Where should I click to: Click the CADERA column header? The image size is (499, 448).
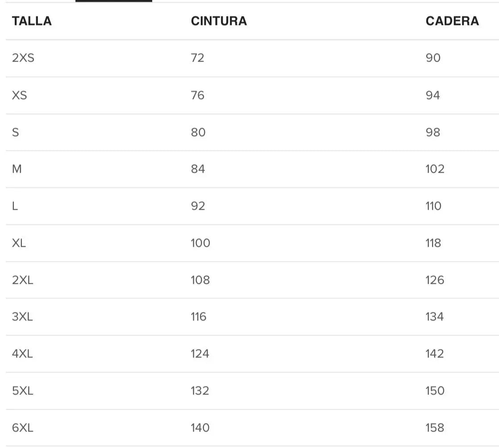coord(452,21)
